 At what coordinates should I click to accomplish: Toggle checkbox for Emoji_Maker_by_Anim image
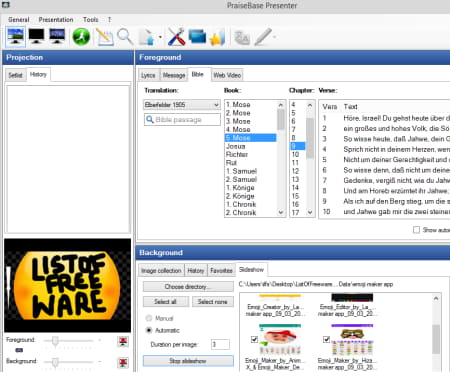click(x=254, y=339)
